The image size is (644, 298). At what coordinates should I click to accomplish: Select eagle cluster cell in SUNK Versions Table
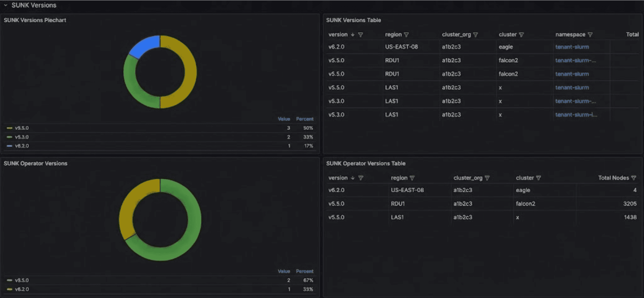pos(506,47)
